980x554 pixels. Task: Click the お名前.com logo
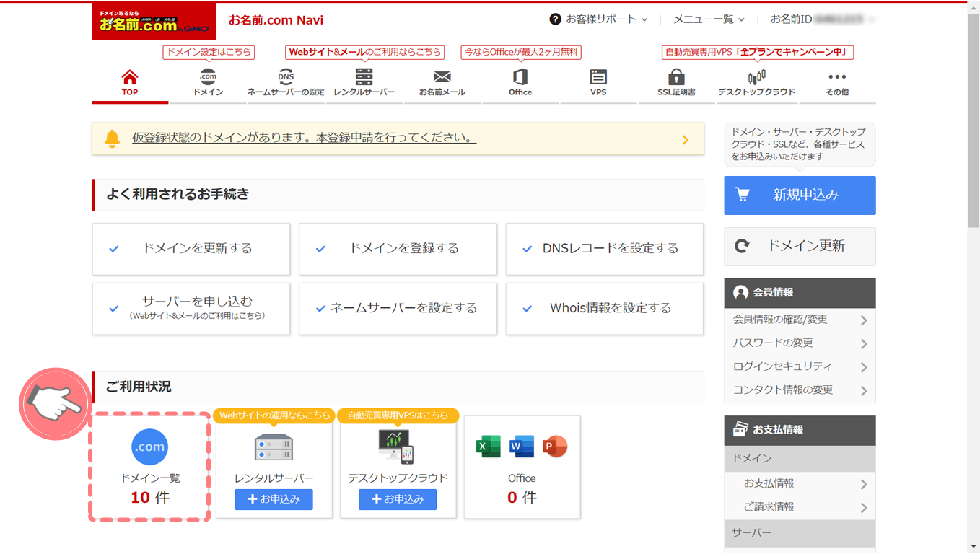coord(154,21)
